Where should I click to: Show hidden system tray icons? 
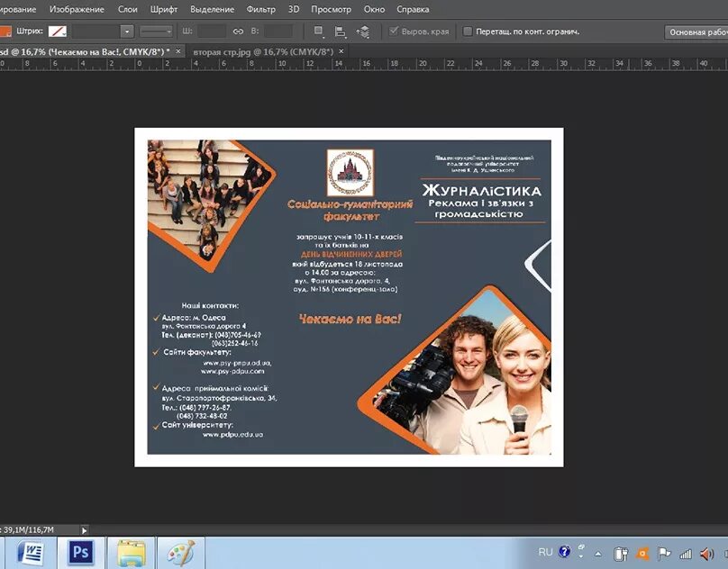(598, 553)
